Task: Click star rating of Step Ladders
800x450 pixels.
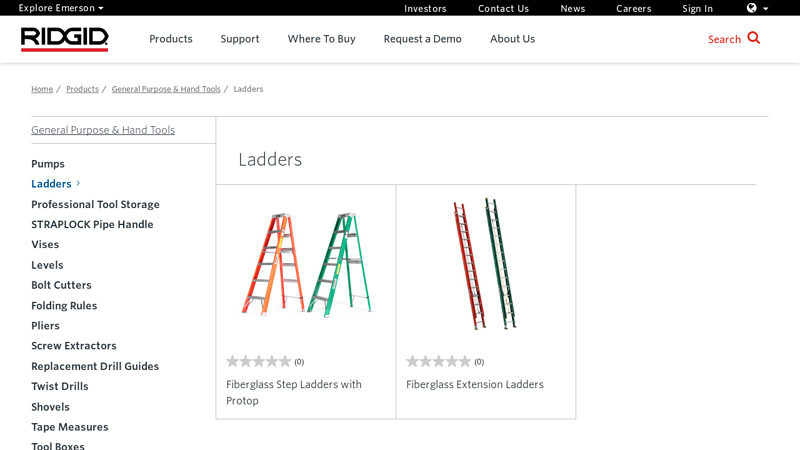Action: point(259,362)
